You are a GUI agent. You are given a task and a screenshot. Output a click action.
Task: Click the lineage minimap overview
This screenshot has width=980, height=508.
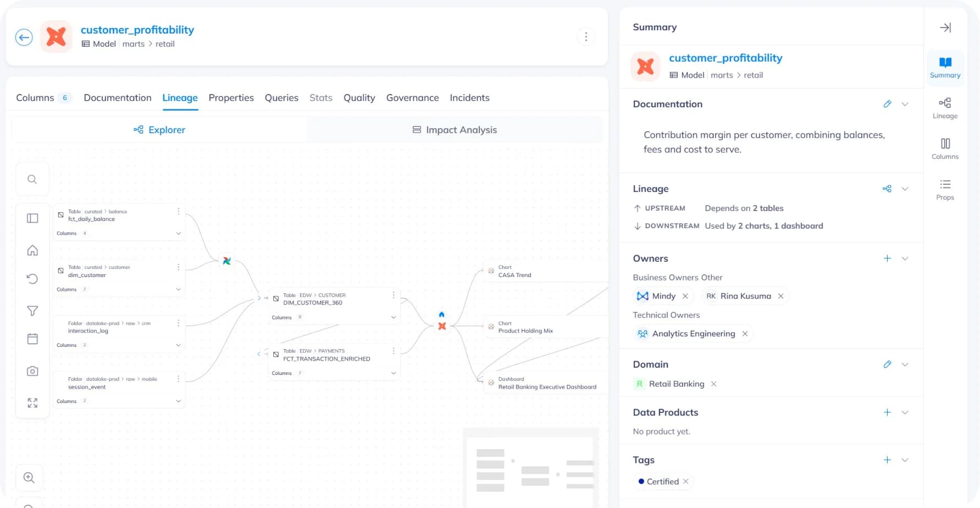530,468
